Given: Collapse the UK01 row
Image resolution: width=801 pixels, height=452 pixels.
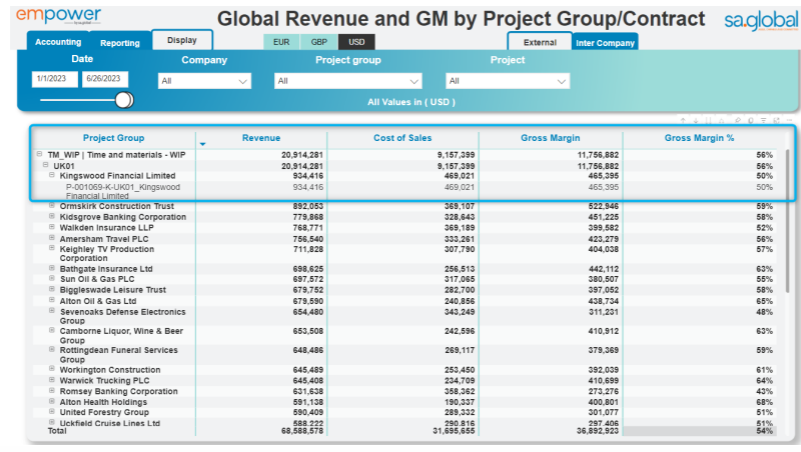Looking at the screenshot, I should pyautogui.click(x=45, y=165).
